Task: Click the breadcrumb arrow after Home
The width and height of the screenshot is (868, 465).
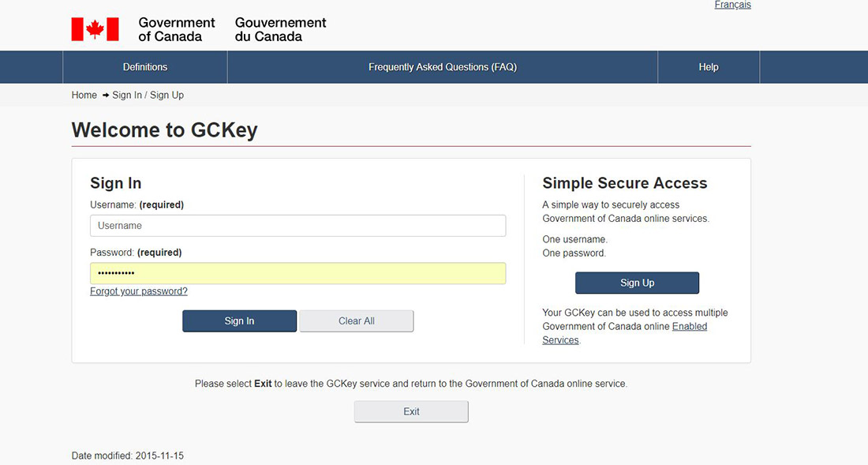Action: pyautogui.click(x=105, y=96)
